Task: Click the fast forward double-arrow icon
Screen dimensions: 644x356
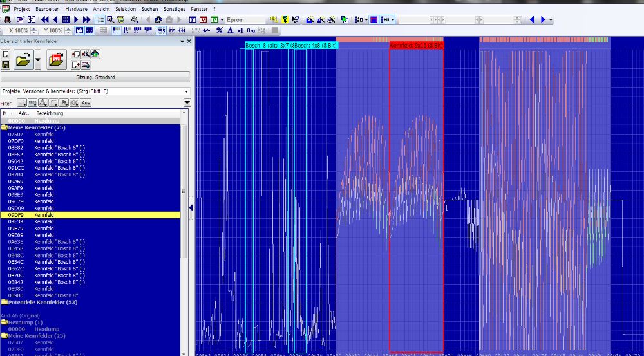Action: point(87,20)
